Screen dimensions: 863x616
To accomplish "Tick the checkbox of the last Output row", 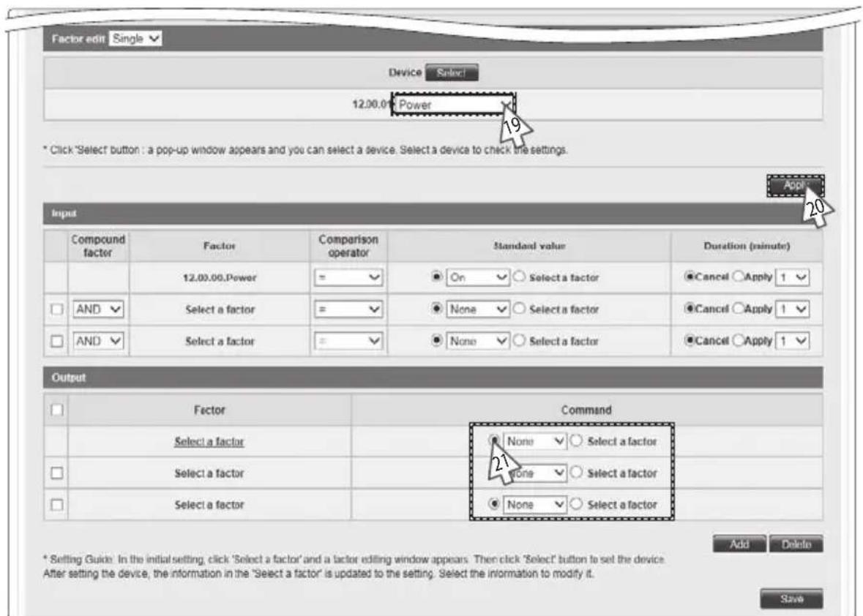I will click(x=56, y=505).
